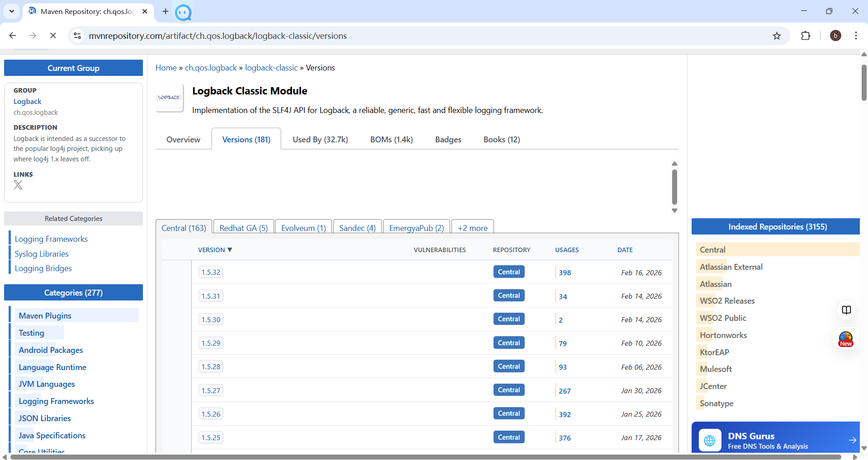Expand the +2 more repositories tab
The image size is (868, 460).
point(473,228)
